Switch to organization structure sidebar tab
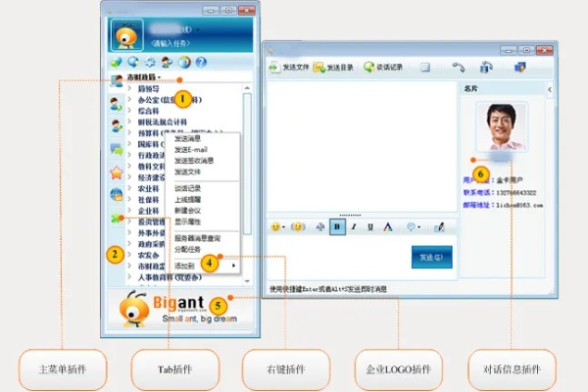 tap(117, 80)
